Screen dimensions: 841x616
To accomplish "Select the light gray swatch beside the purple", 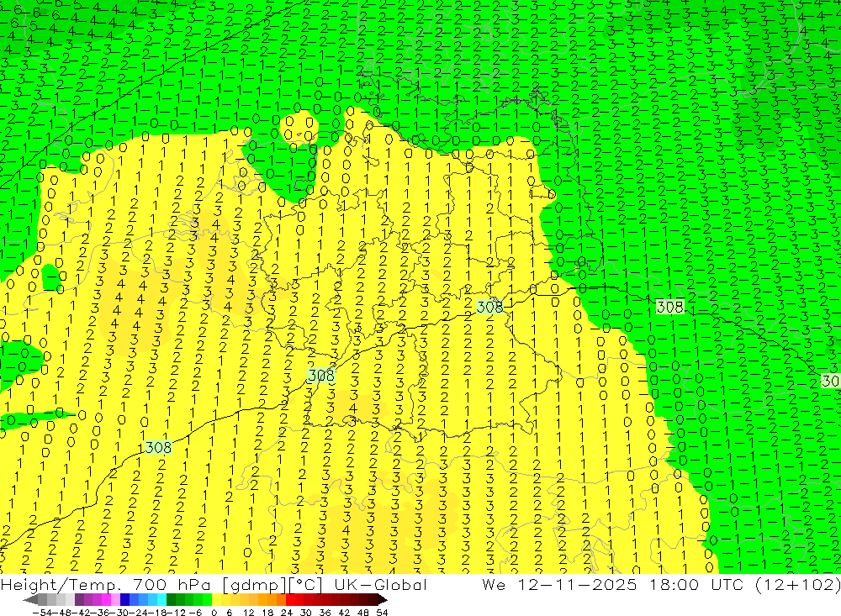I will tap(70, 600).
